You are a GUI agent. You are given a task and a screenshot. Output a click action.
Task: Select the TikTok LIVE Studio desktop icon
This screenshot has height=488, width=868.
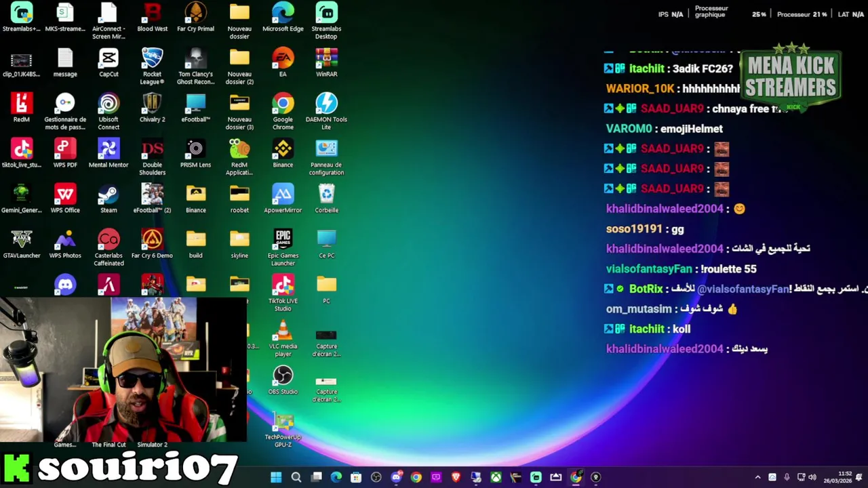click(283, 293)
